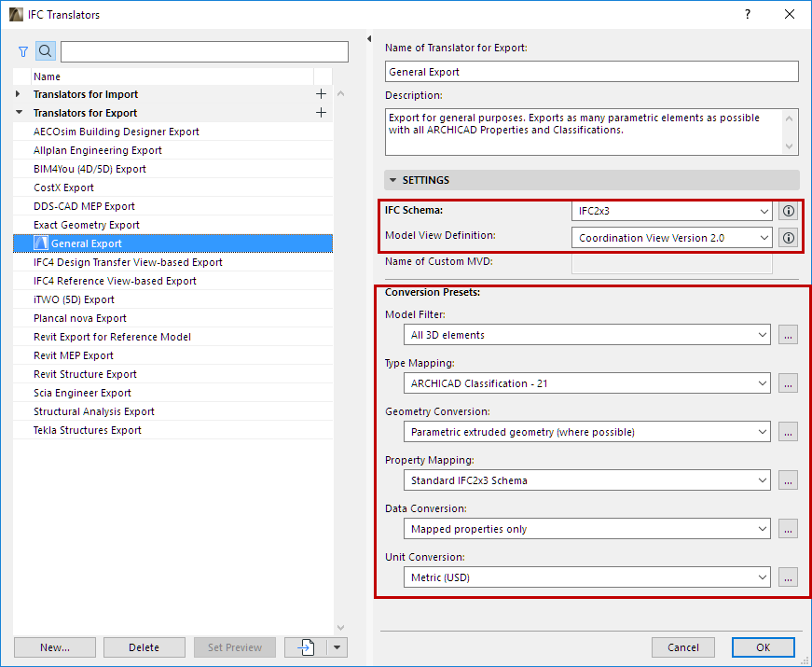Add new translator for Export plus icon
Viewport: 812px width, 667px height.
(321, 113)
